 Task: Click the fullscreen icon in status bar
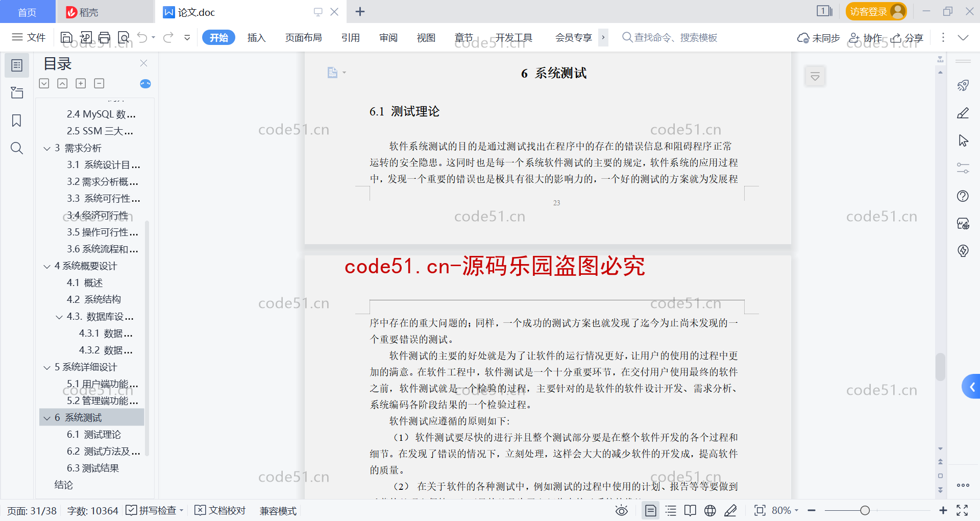click(962, 510)
